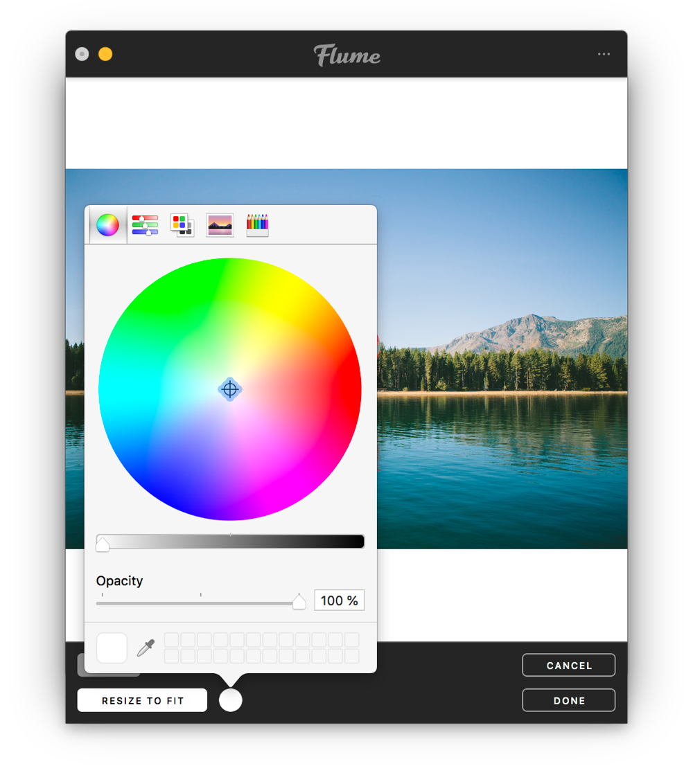Click the brightness slider handle
The image size is (693, 784).
[103, 544]
